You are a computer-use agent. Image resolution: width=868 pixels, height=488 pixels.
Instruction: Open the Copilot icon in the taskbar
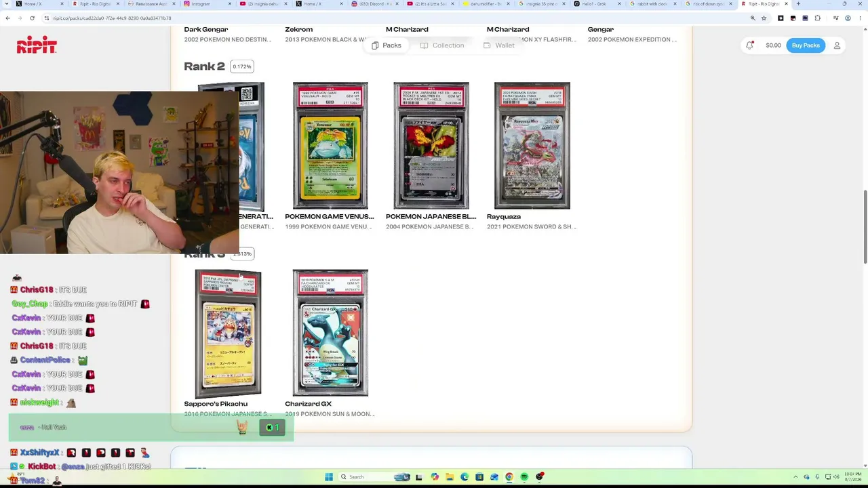click(435, 477)
